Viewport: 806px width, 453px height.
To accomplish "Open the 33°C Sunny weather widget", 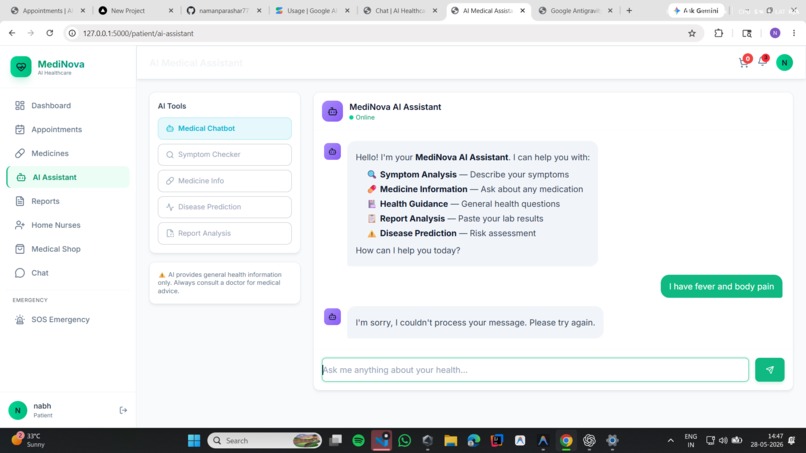I will [30, 440].
